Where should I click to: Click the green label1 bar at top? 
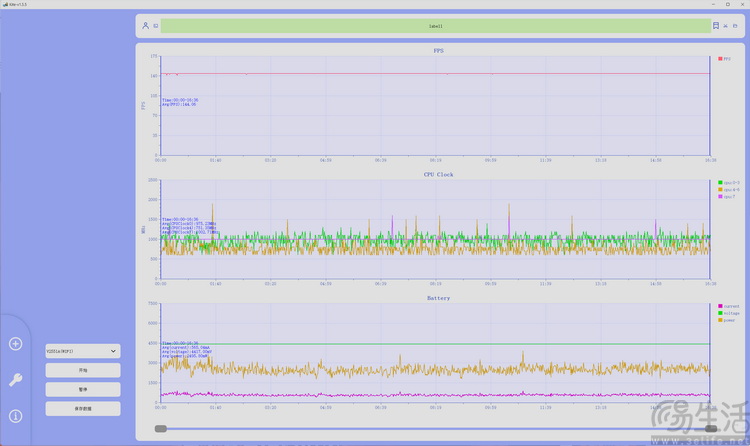click(x=435, y=25)
